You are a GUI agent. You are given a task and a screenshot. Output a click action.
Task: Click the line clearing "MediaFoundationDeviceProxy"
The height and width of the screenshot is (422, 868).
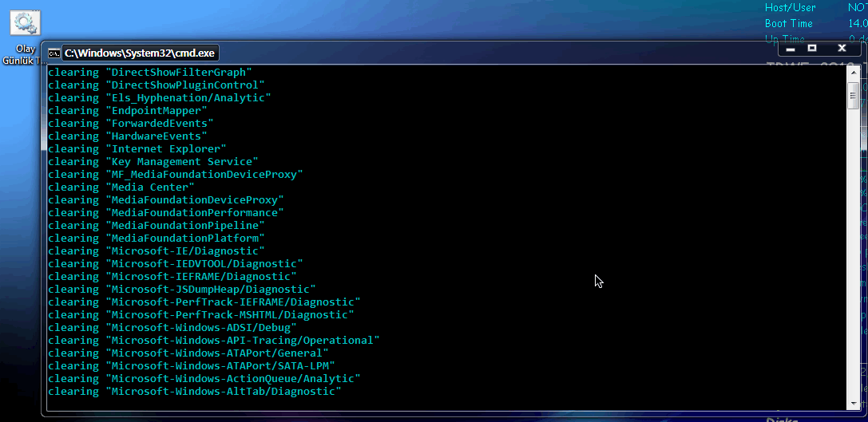(166, 199)
